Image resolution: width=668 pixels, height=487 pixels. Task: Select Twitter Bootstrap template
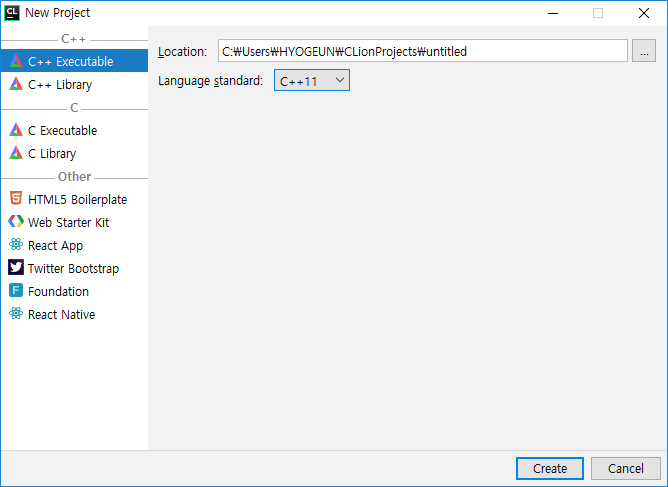(x=75, y=268)
